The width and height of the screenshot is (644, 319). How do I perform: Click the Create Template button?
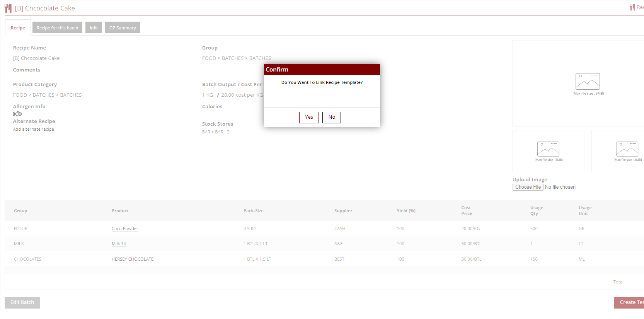[x=629, y=302]
